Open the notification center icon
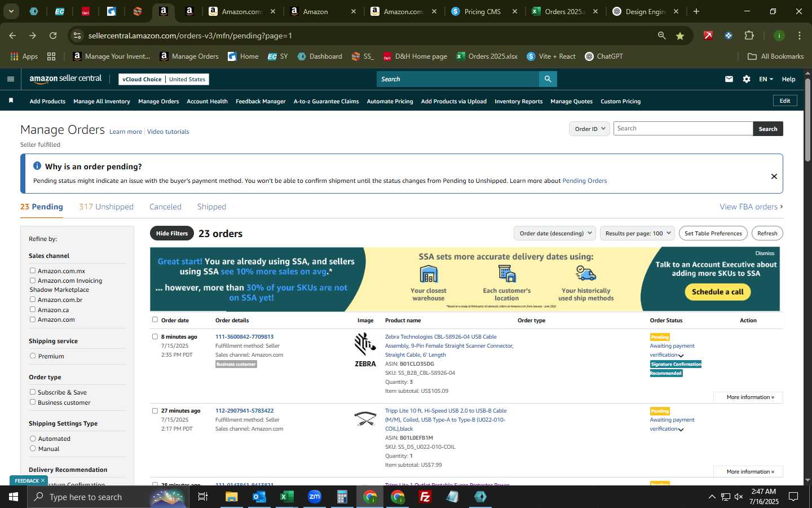Screen dimensions: 812x508 (x=793, y=497)
